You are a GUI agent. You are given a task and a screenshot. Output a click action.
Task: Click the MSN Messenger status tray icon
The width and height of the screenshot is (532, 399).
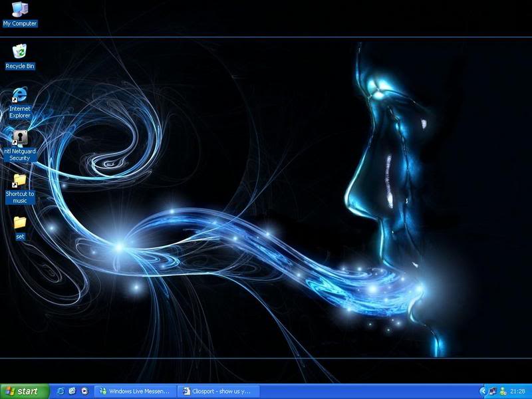502,391
